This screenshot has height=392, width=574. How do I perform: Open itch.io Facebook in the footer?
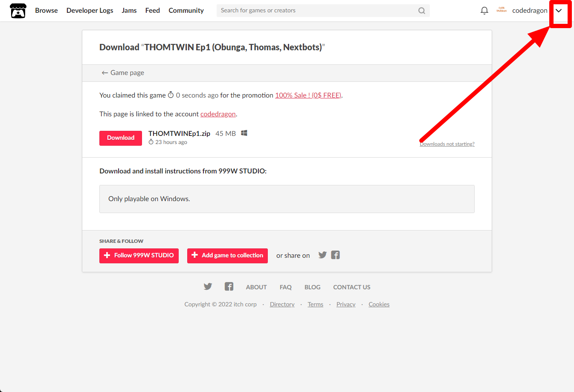[x=229, y=286]
